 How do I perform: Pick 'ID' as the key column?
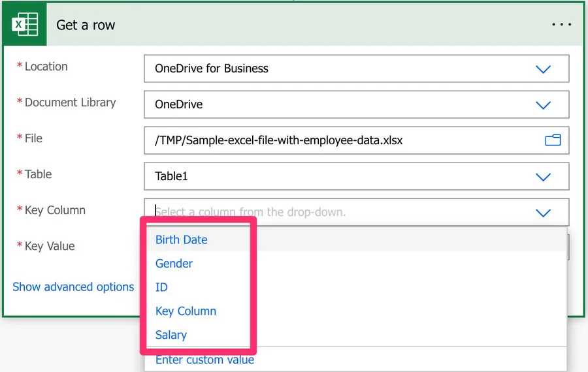[161, 287]
